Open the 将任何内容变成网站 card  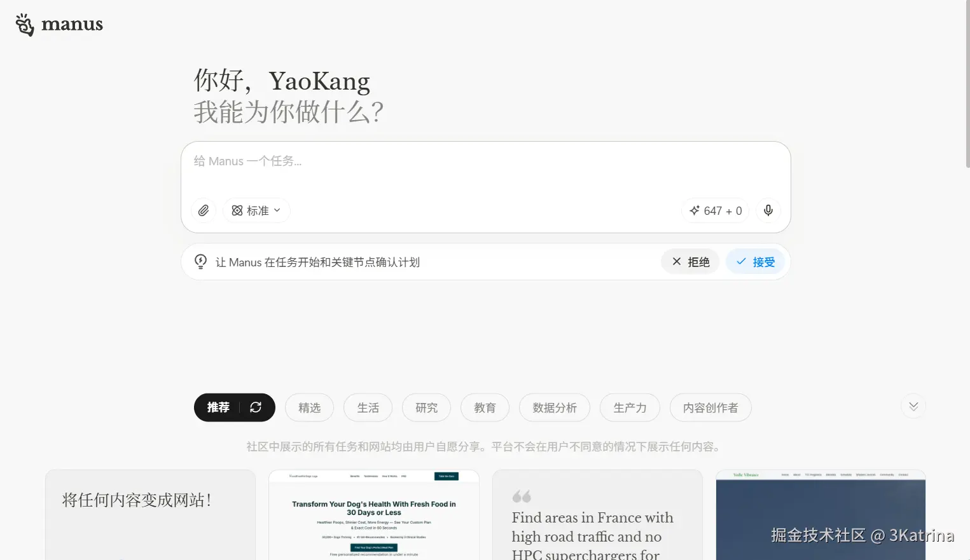pos(151,515)
